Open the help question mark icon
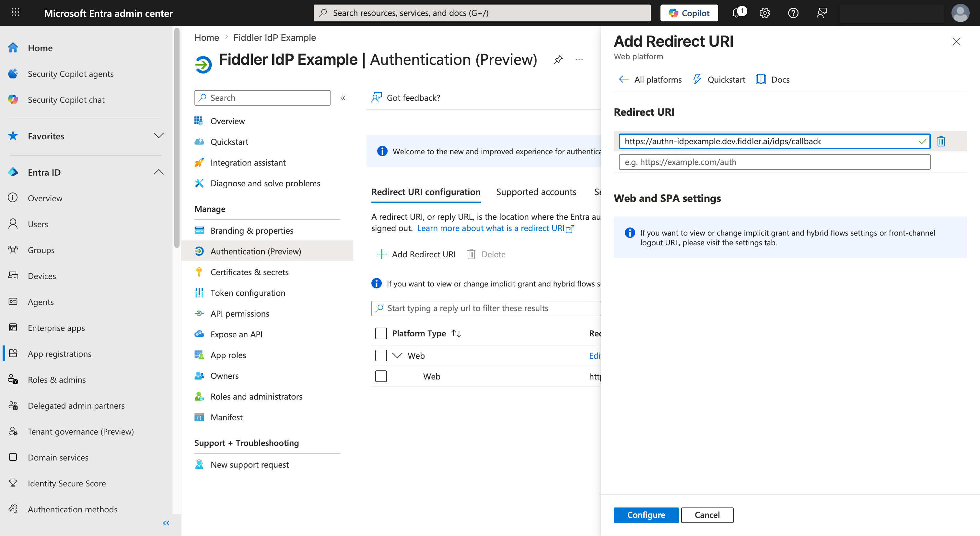 pos(793,13)
